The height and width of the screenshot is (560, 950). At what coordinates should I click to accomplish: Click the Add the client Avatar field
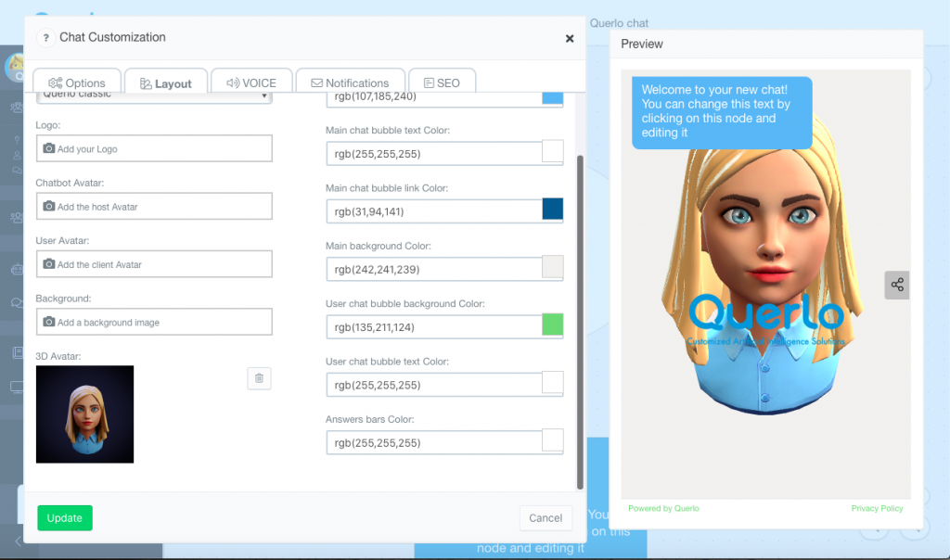[154, 264]
